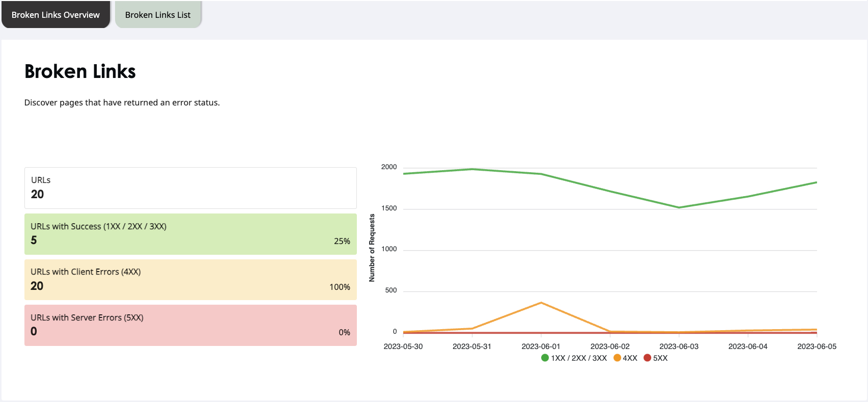This screenshot has height=402, width=868.
Task: Open the URLs with Client Errors card
Action: click(190, 280)
